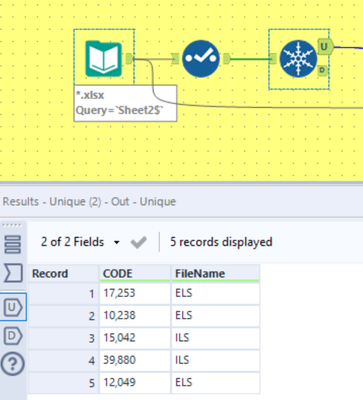363x400 pixels.
Task: Select the Select tool checkmark node
Action: pyautogui.click(x=201, y=59)
